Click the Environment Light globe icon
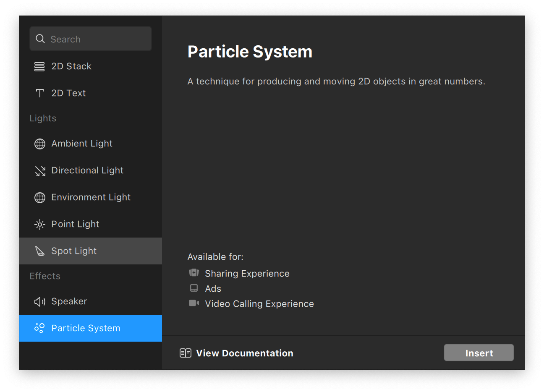 point(40,197)
